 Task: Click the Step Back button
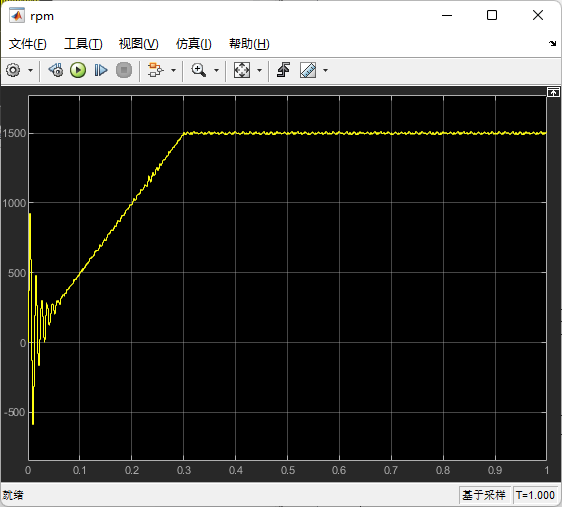pos(56,70)
